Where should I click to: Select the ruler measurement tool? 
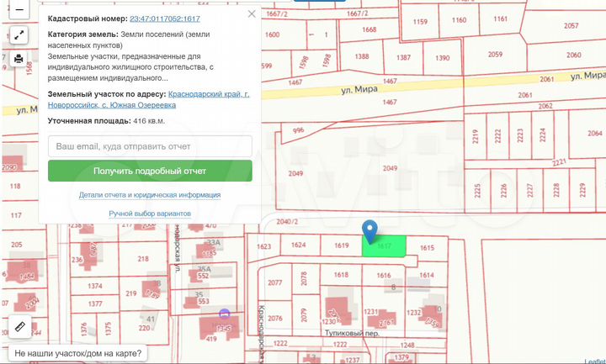19,325
